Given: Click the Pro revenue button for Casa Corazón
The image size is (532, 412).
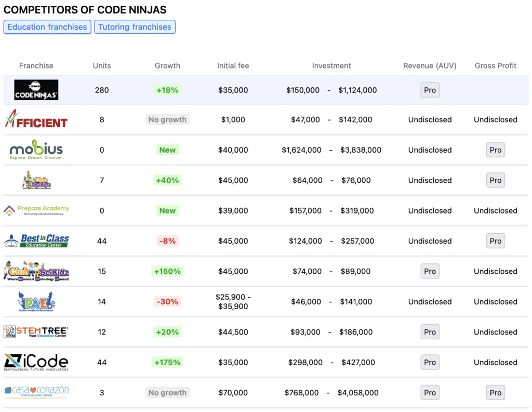Looking at the screenshot, I should (430, 393).
